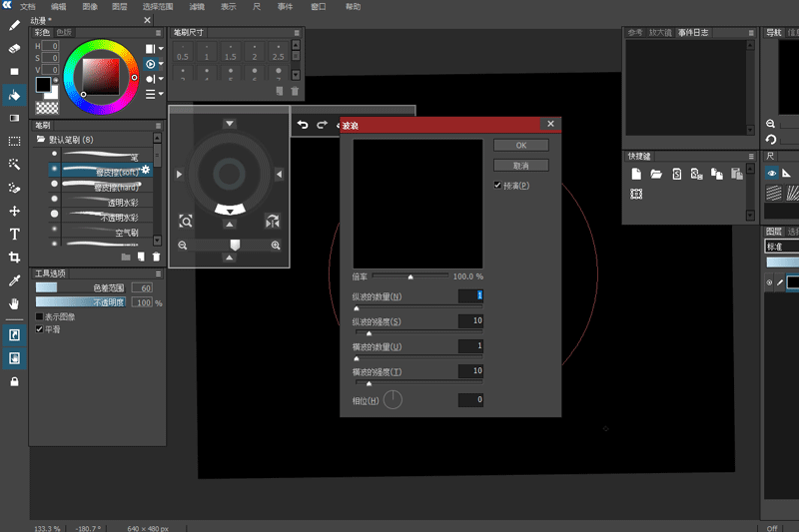This screenshot has width=799, height=532.
Task: Select the rectangular Selection tool
Action: tap(14, 141)
